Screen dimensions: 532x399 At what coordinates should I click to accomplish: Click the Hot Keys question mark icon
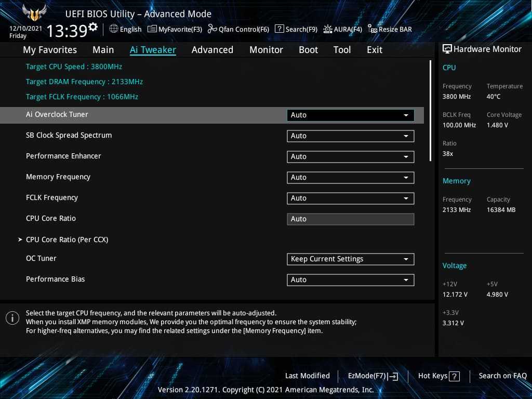[x=454, y=376]
